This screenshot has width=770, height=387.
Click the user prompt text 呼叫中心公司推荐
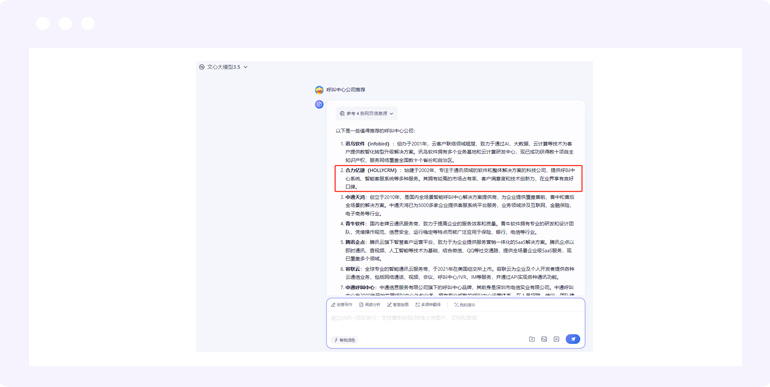pos(346,90)
